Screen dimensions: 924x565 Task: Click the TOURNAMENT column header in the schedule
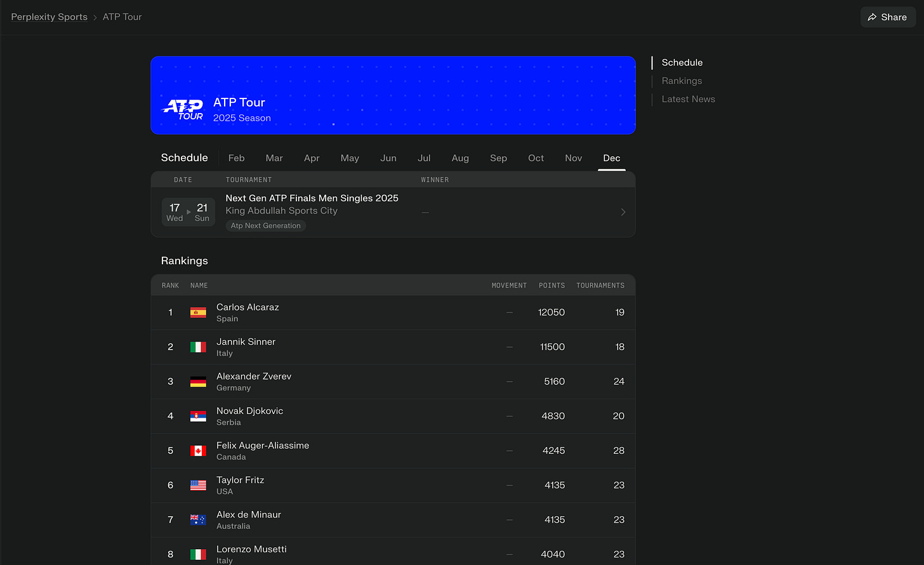(x=249, y=180)
